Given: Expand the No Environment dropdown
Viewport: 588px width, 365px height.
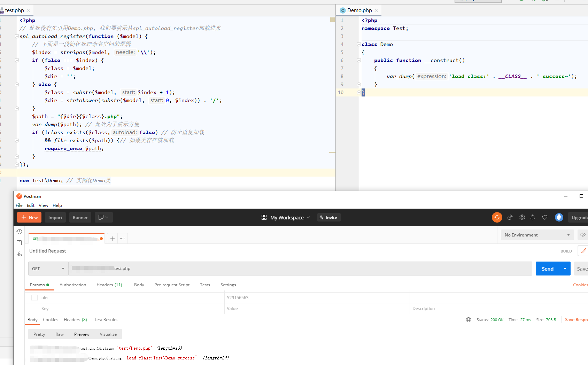Looking at the screenshot, I should (x=537, y=235).
